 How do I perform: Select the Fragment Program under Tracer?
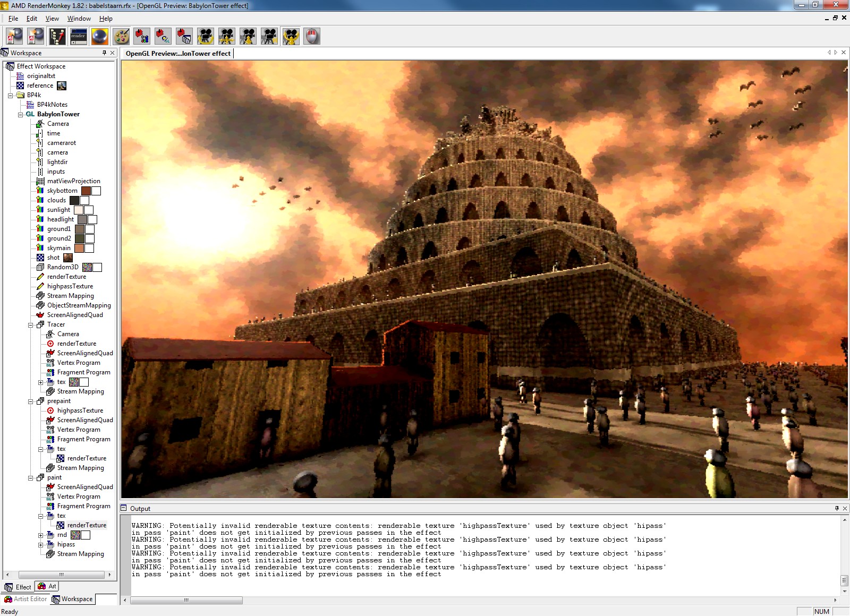click(x=84, y=372)
